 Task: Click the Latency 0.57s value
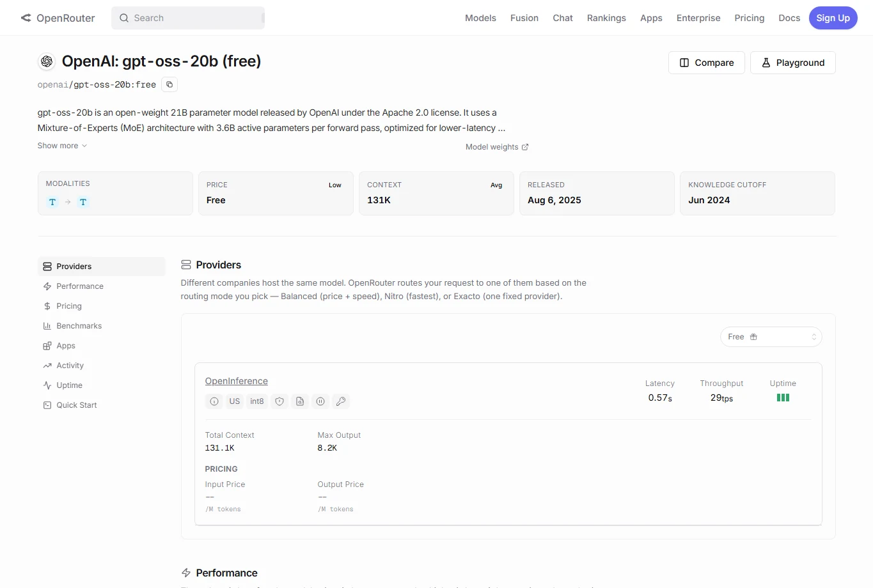click(660, 398)
